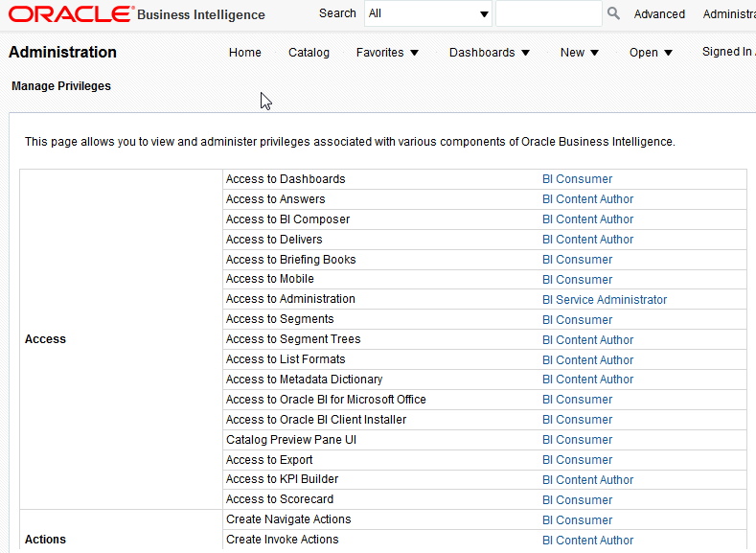Select 'Access to Oracle BI Client Installer' text
This screenshot has height=553, width=756.
pos(316,420)
